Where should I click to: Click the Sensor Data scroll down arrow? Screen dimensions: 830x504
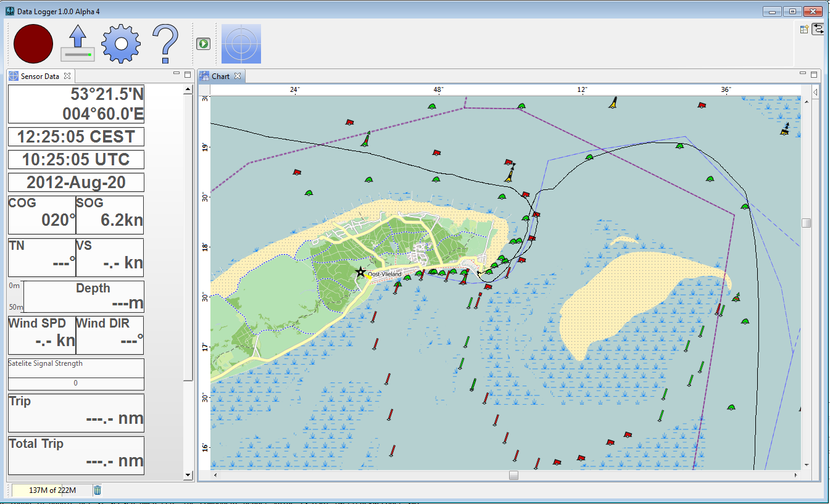click(x=188, y=476)
